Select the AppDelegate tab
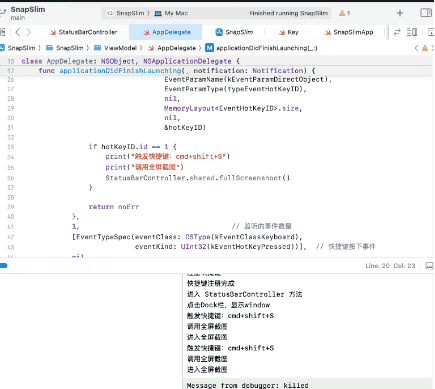 [x=167, y=32]
